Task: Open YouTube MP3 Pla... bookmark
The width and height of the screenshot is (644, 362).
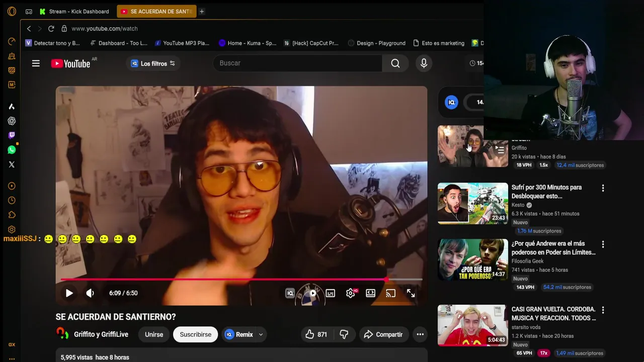Action: click(182, 43)
